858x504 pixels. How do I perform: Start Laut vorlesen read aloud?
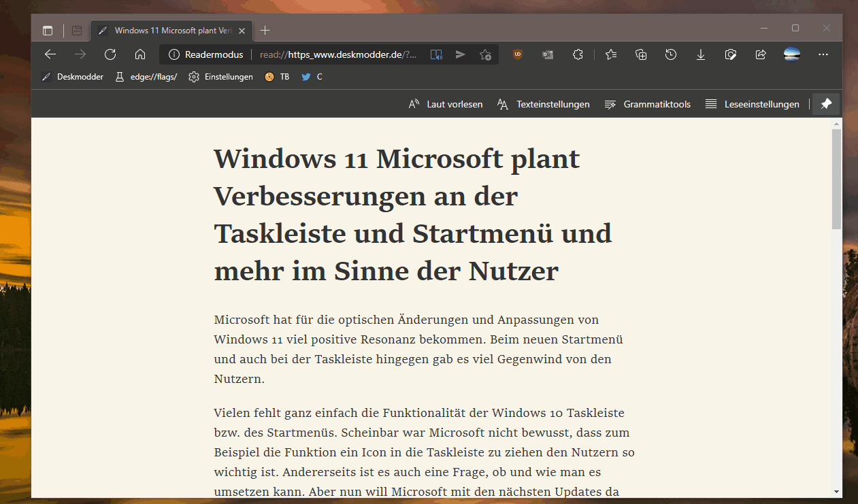tap(446, 104)
